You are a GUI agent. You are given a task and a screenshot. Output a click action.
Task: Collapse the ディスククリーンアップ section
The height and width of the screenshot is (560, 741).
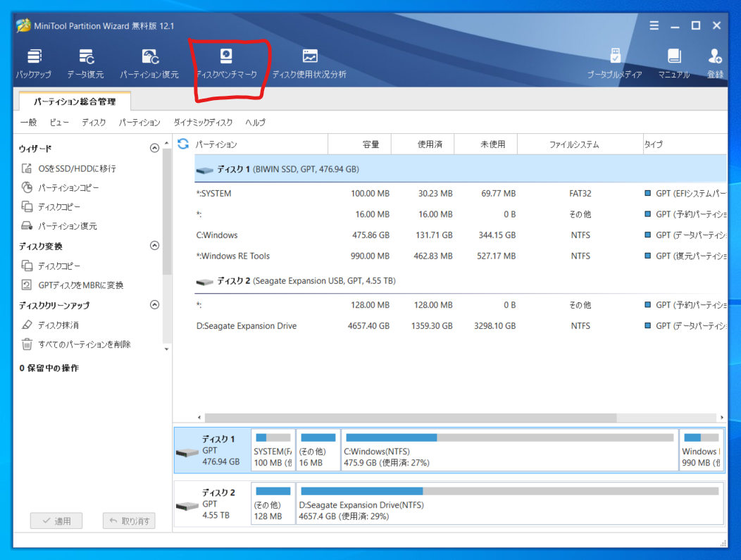coord(154,304)
